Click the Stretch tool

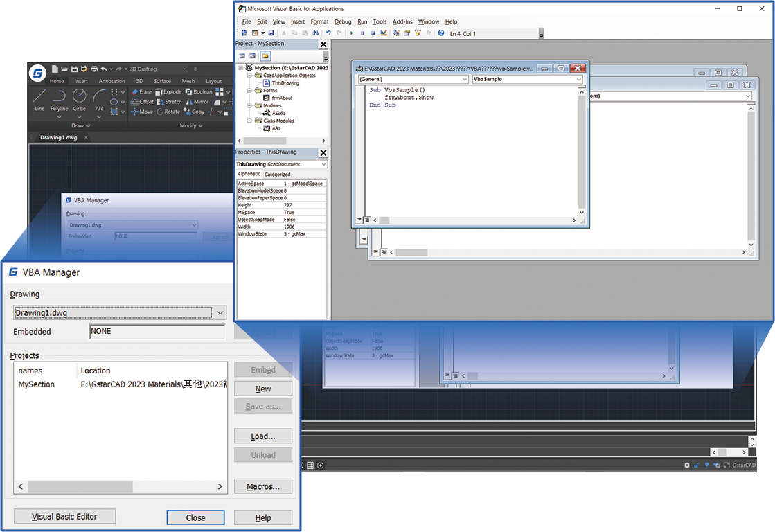pos(170,102)
